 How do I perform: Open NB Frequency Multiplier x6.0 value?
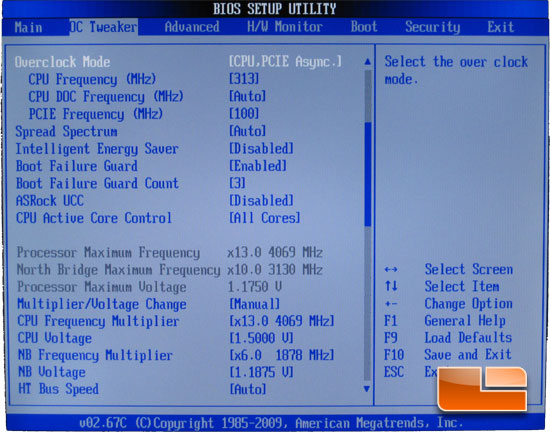(282, 355)
